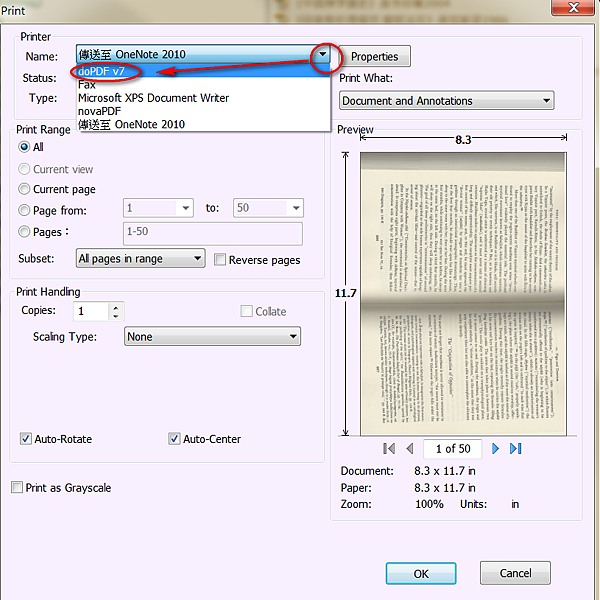
Task: Open Print What dropdown
Action: click(447, 101)
